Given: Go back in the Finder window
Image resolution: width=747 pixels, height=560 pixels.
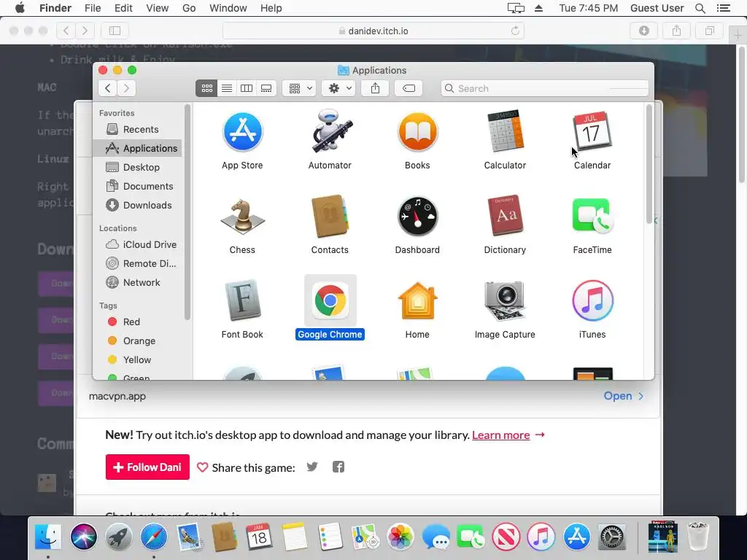Looking at the screenshot, I should (x=108, y=88).
